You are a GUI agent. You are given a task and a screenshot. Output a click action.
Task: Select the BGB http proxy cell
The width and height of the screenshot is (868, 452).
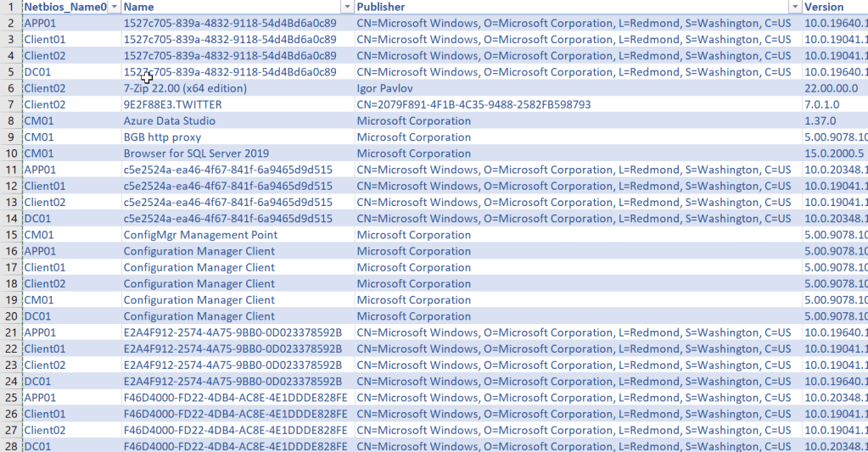coord(166,137)
